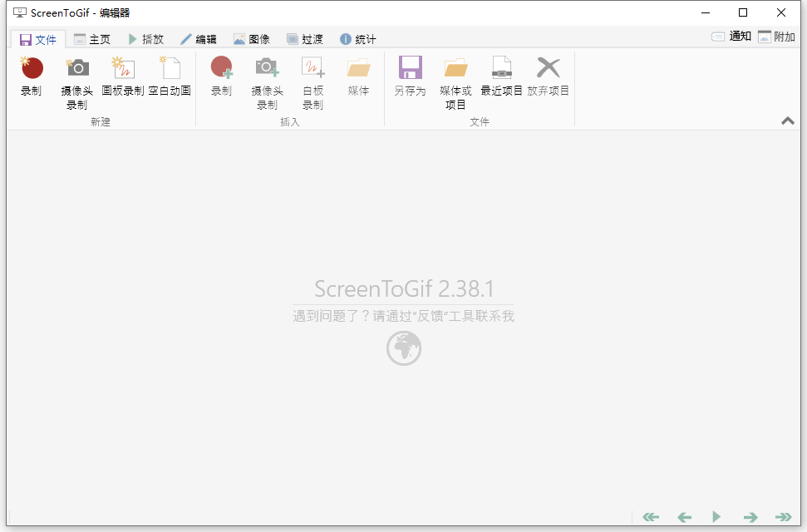The width and height of the screenshot is (807, 532).
Task: Insert a whiteboard recording (白板录制)
Action: click(x=313, y=83)
